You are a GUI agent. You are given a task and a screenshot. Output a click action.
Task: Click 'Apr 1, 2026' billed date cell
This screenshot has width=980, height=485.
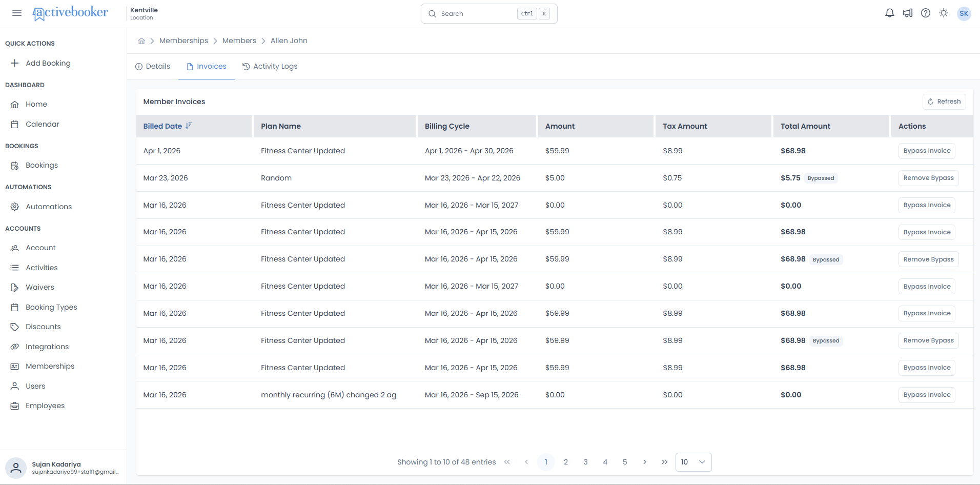point(162,151)
